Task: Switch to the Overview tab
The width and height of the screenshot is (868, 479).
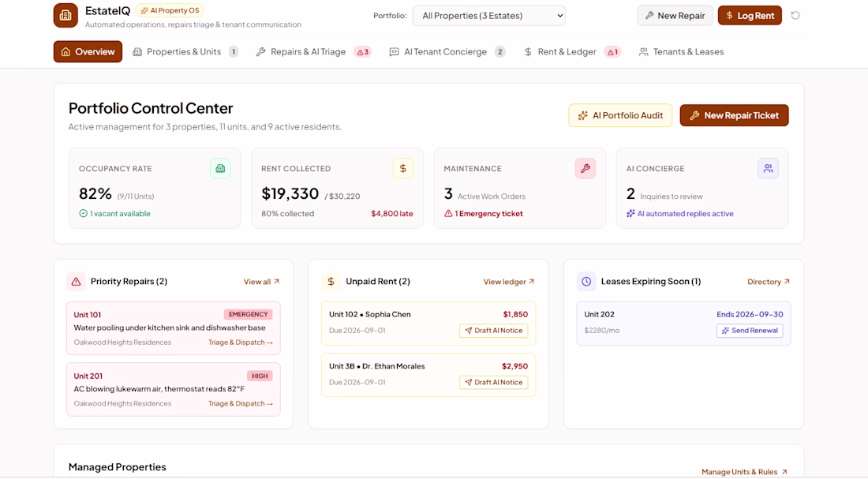Action: [x=88, y=51]
